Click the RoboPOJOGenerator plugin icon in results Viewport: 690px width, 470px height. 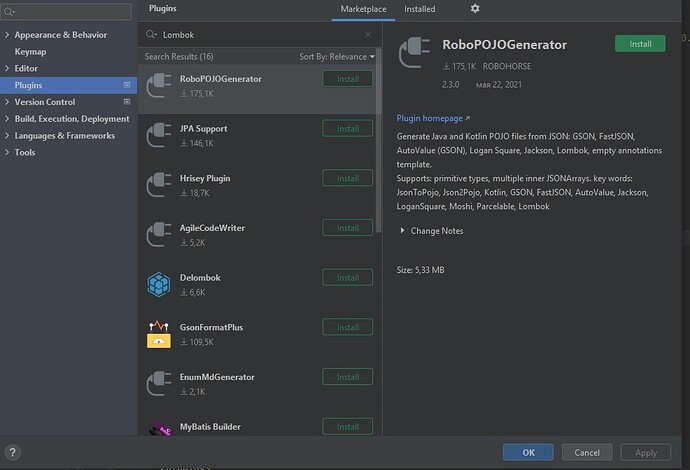159,86
